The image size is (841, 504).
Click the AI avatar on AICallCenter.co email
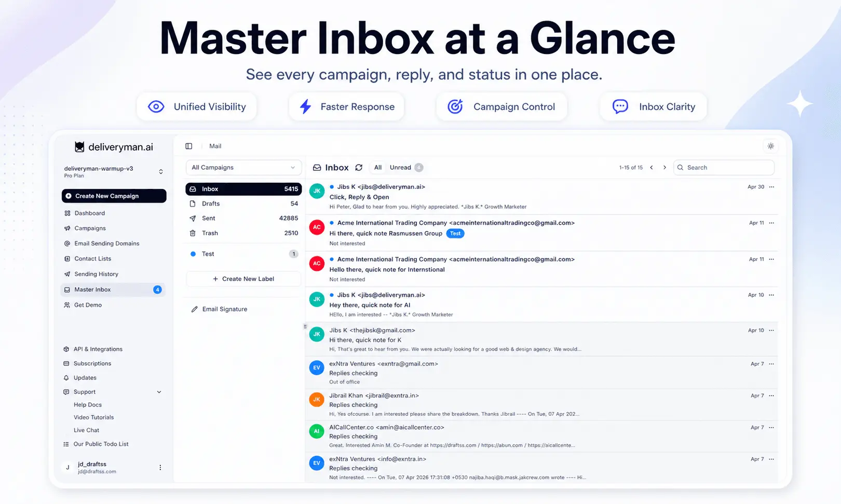pyautogui.click(x=317, y=431)
